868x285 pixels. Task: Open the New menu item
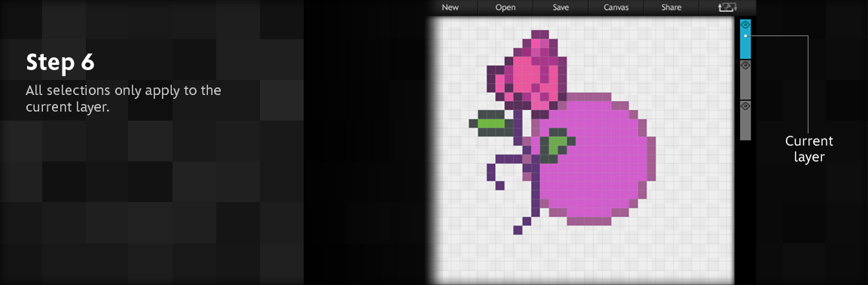point(450,8)
